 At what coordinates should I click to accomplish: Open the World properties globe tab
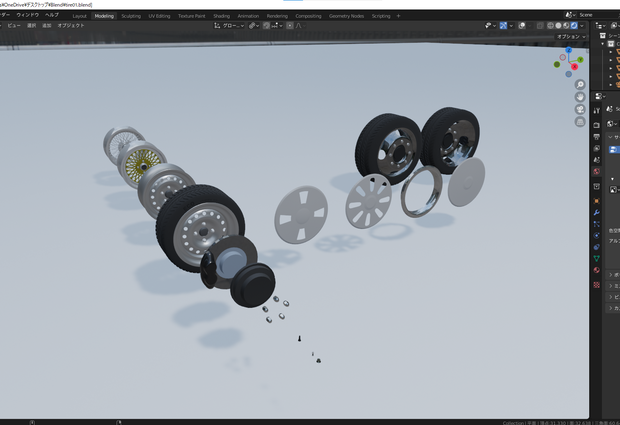tap(597, 171)
